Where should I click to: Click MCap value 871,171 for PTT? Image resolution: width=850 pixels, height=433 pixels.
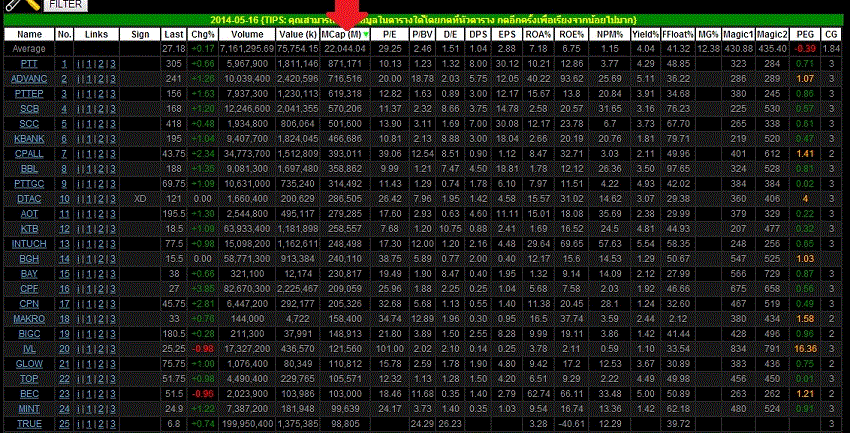tap(345, 64)
